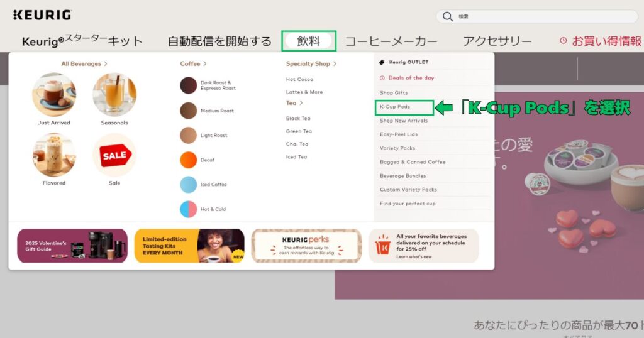
Task: Open the Lattes & More link
Action: [x=304, y=92]
